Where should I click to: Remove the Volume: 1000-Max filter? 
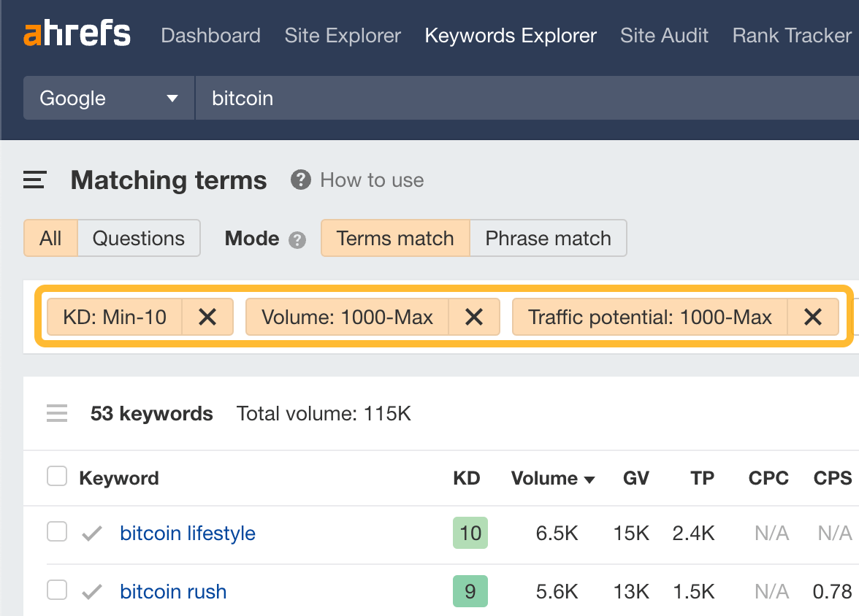[x=474, y=317]
